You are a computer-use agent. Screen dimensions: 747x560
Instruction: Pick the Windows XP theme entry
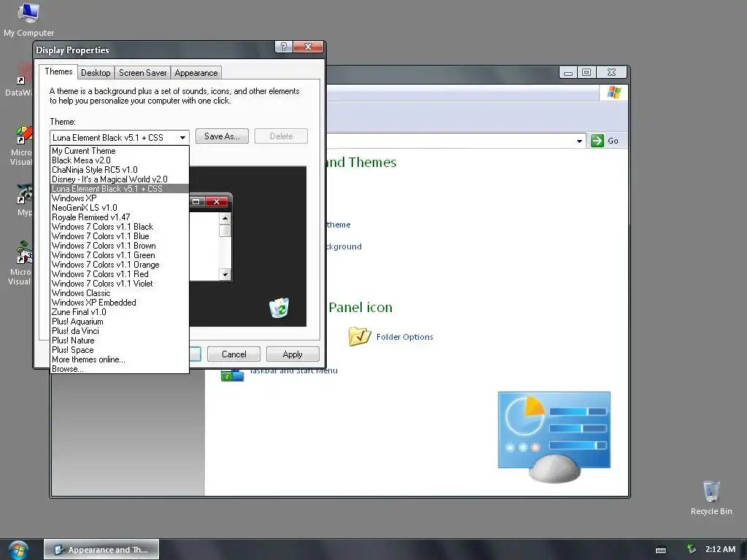coord(120,198)
